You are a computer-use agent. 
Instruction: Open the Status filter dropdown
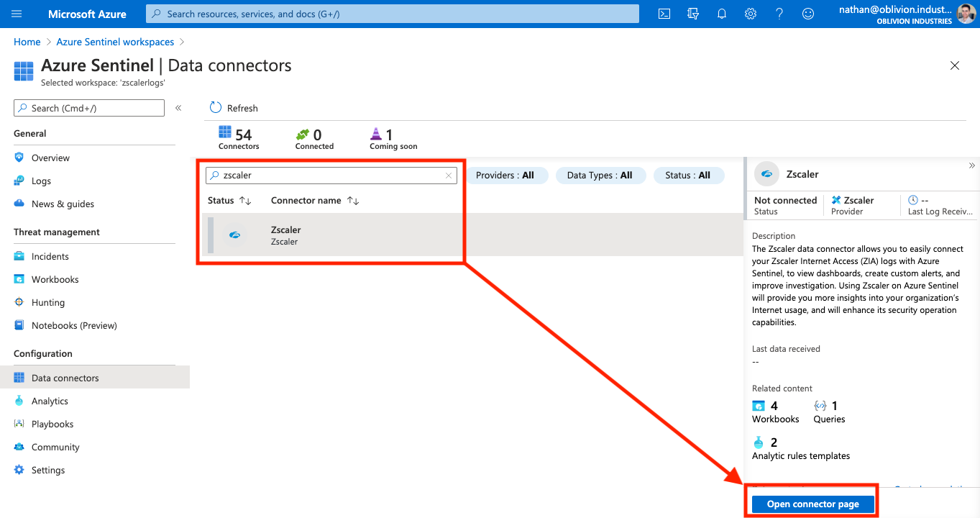tap(687, 176)
